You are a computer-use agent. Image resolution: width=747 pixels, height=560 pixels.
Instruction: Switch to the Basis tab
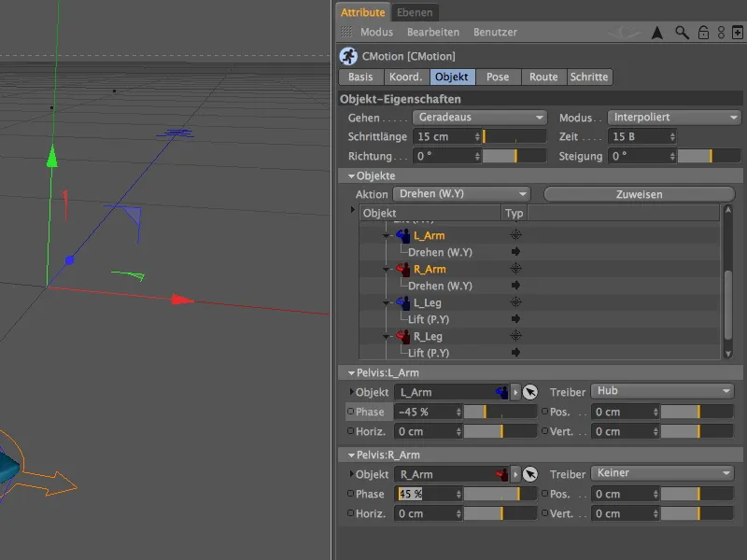(x=360, y=77)
